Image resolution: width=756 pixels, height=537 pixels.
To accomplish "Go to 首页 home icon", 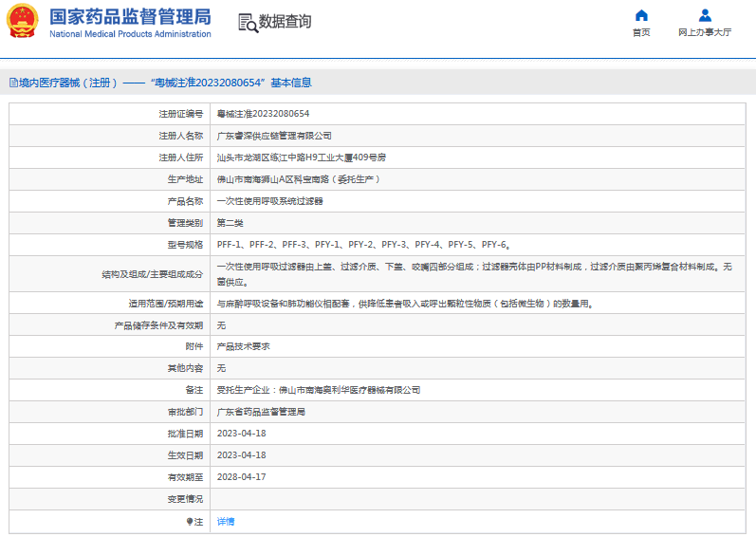I will coord(641,15).
